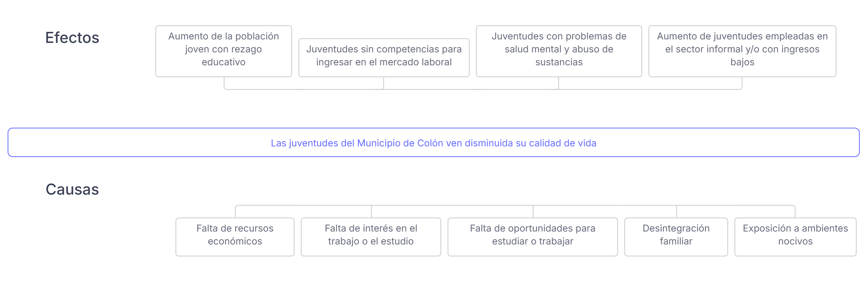This screenshot has height=282, width=868.
Task: Click the connector stem below "Juventudes sin competencias" box
Action: (384, 83)
